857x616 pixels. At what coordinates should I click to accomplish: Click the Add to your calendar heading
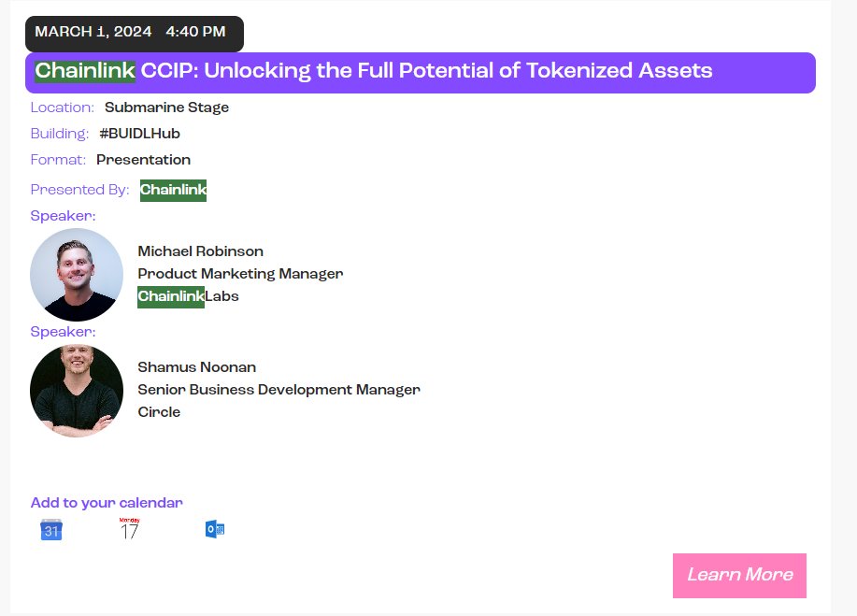coord(107,503)
